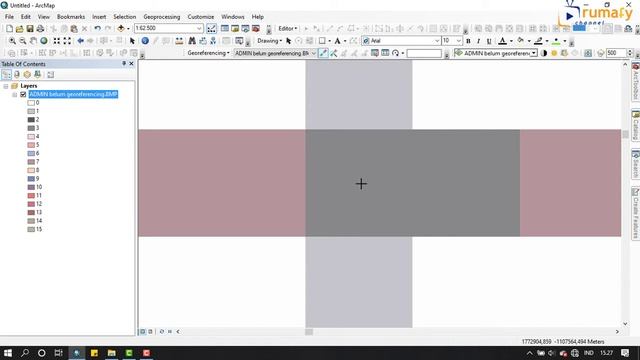Open Find binoculars tool

click(192, 41)
